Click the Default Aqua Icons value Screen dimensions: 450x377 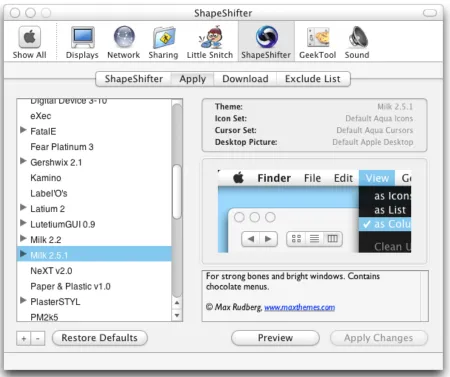pyautogui.click(x=379, y=118)
